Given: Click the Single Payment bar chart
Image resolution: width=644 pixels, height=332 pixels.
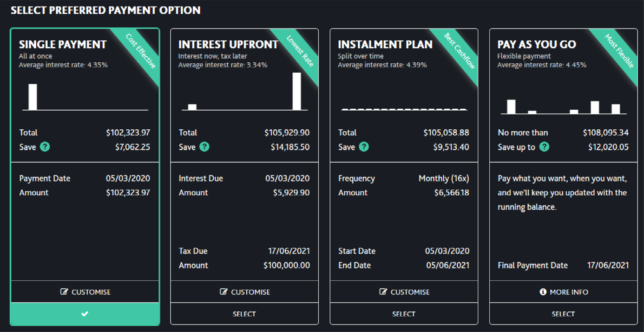Looking at the screenshot, I should point(85,97).
